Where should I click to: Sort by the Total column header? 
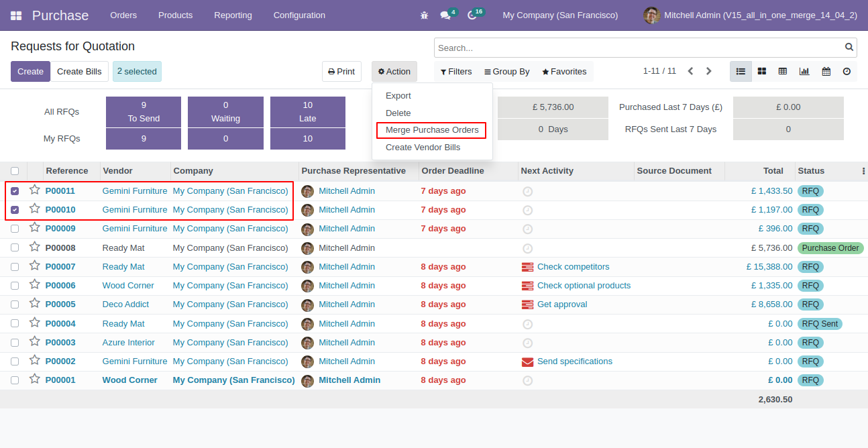(760, 171)
